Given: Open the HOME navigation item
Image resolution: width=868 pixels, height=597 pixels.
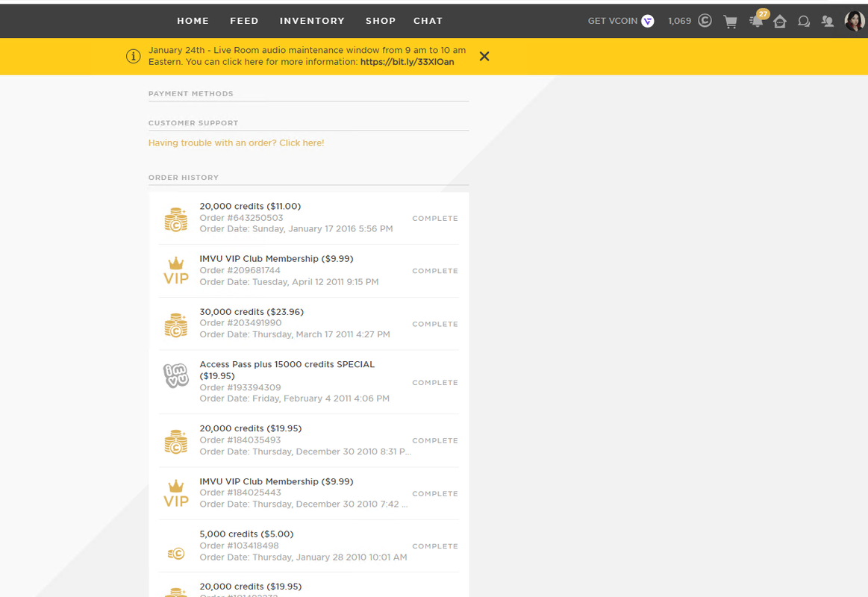Looking at the screenshot, I should 193,21.
